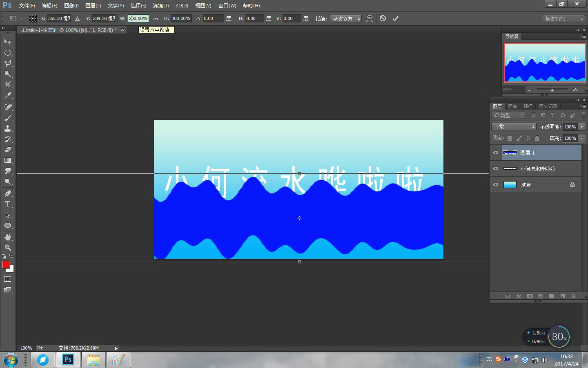Toggle visibility of the text layer
588x368 pixels.
pos(496,169)
